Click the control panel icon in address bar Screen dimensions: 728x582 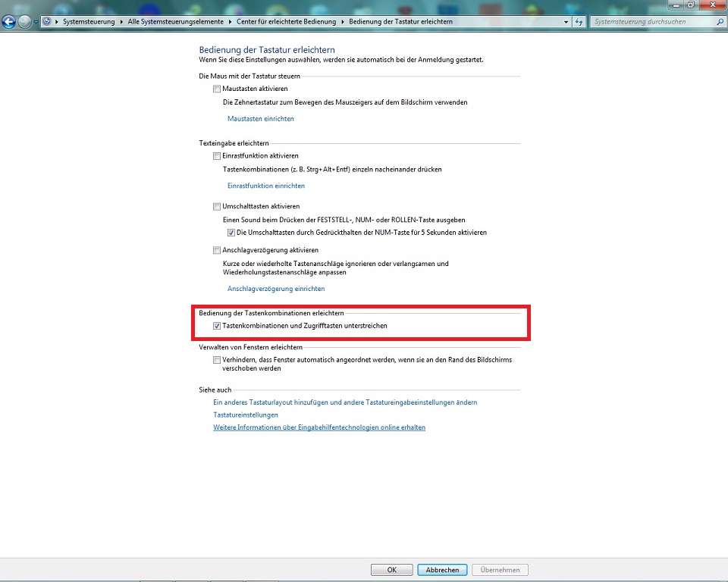point(47,22)
